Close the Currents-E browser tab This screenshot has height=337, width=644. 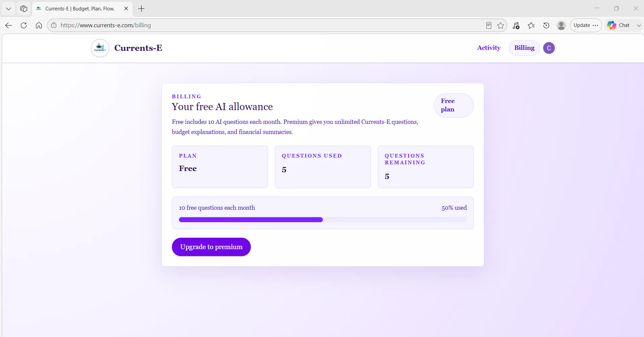pyautogui.click(x=126, y=9)
